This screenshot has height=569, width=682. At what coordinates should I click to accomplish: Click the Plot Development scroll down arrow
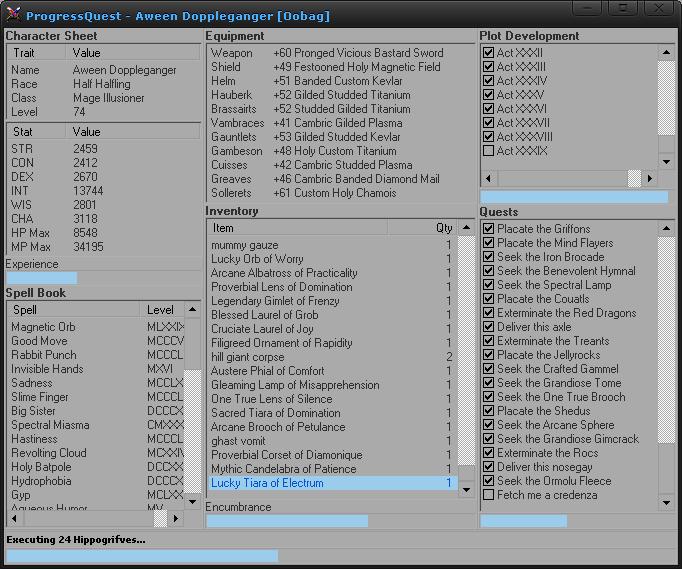click(666, 161)
